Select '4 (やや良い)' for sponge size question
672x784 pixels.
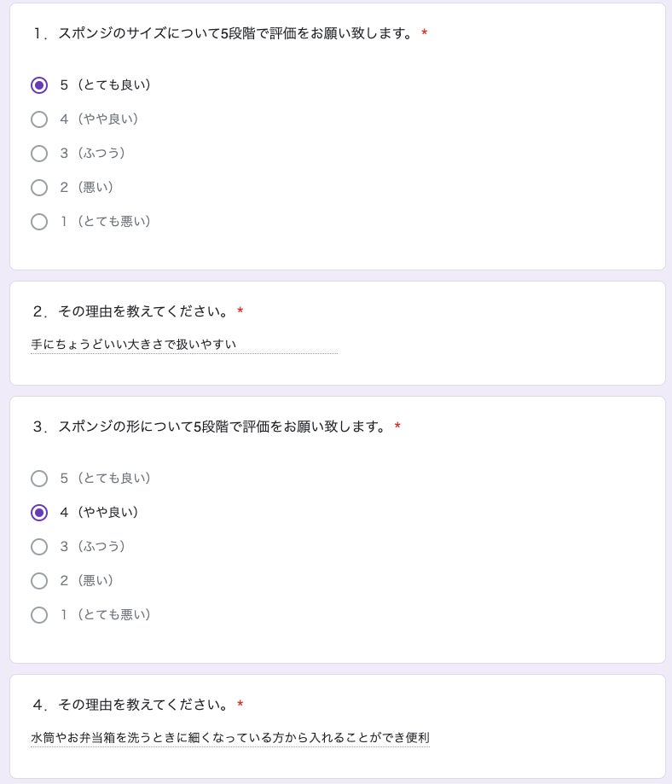click(x=39, y=119)
